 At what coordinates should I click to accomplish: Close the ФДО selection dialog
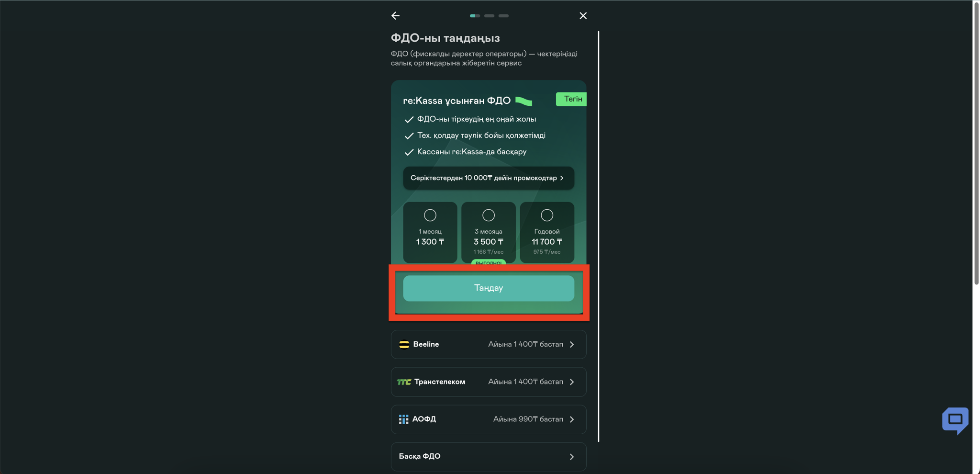583,16
